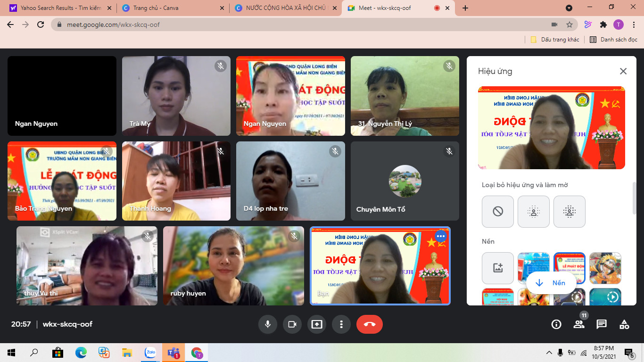Screen dimensions: 644x362
Task: Switch to Trang chủ - Canva tab
Action: tap(172, 8)
